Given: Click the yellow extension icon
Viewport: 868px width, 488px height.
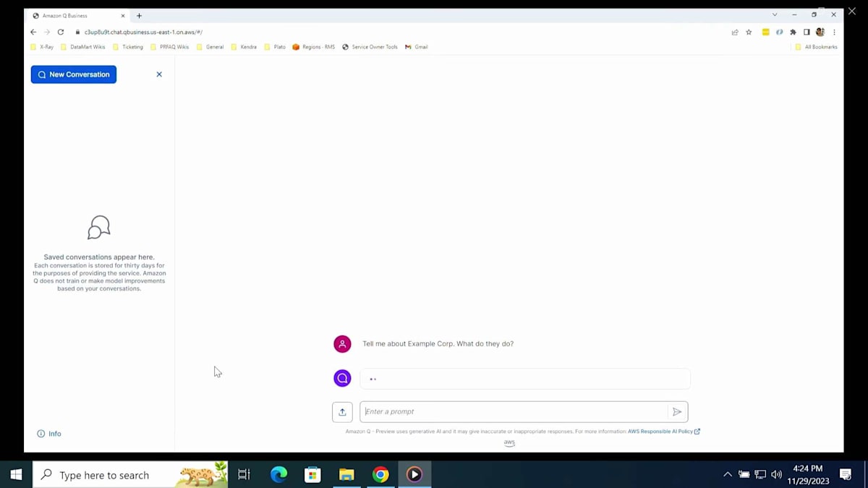Looking at the screenshot, I should tap(765, 32).
